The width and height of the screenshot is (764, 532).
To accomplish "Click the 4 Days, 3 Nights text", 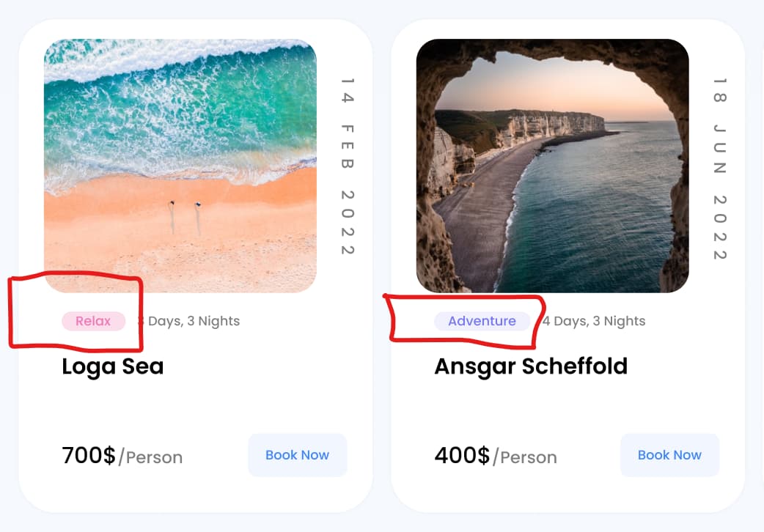I will pyautogui.click(x=594, y=321).
